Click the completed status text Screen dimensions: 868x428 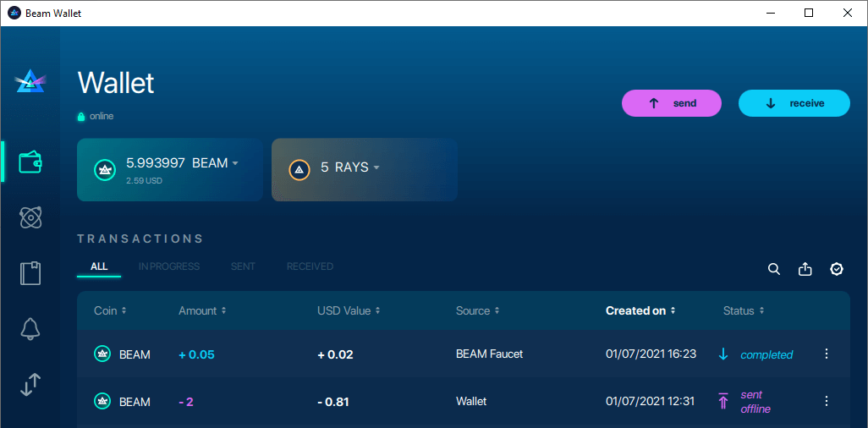766,354
